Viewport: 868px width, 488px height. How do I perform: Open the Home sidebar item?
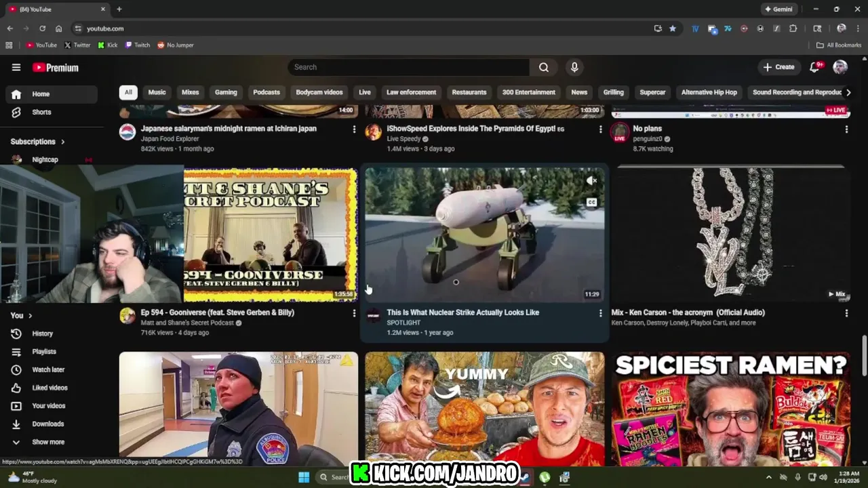(x=52, y=94)
